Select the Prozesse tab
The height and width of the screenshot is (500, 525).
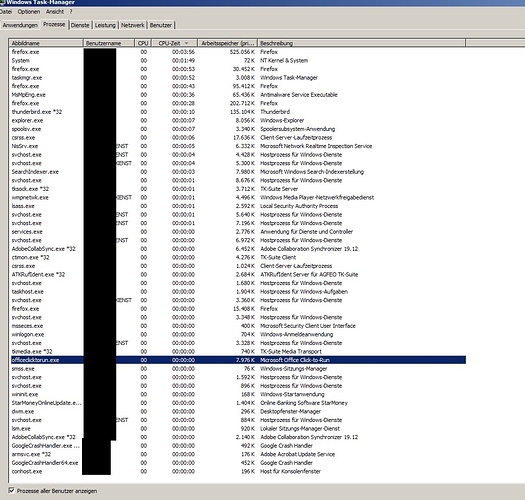pyautogui.click(x=54, y=24)
